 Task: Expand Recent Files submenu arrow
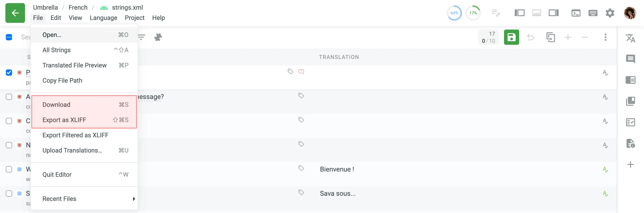point(134,199)
